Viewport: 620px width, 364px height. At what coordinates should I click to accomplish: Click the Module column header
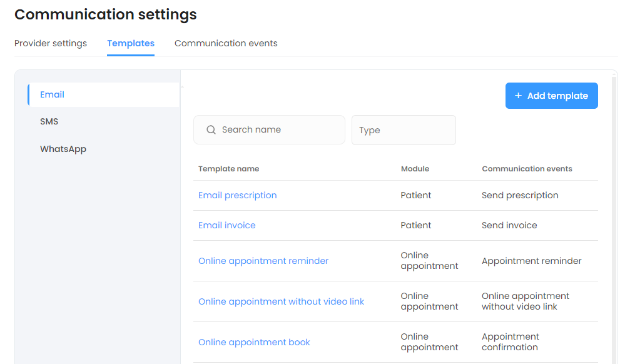[415, 169]
